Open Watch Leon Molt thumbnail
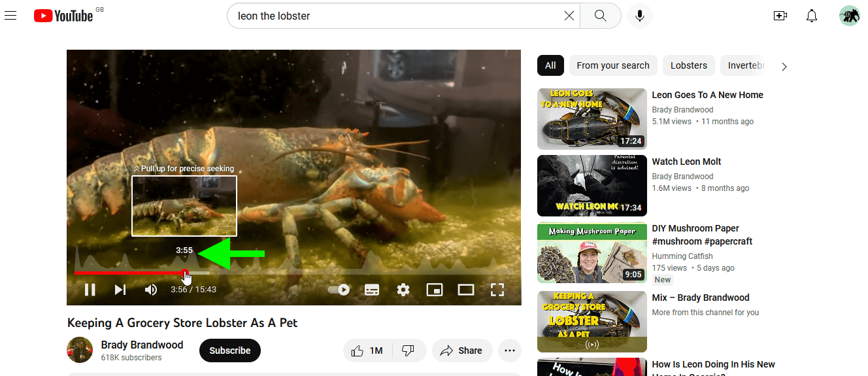Viewport: 868px width, 376px height. tap(592, 186)
